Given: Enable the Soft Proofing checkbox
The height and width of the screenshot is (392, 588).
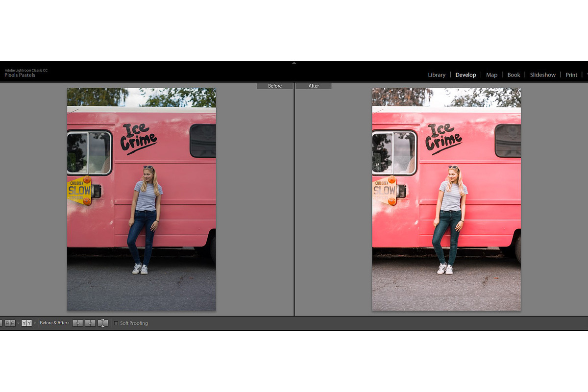Looking at the screenshot, I should [x=116, y=323].
